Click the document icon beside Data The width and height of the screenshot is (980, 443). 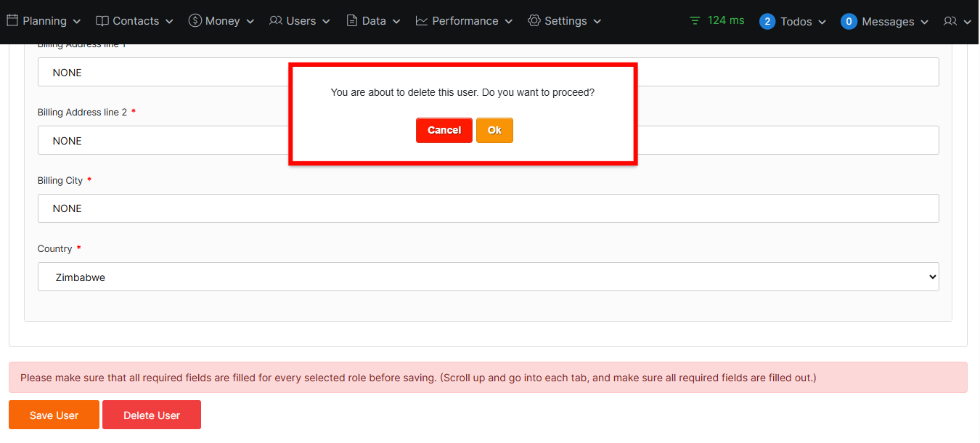coord(352,21)
